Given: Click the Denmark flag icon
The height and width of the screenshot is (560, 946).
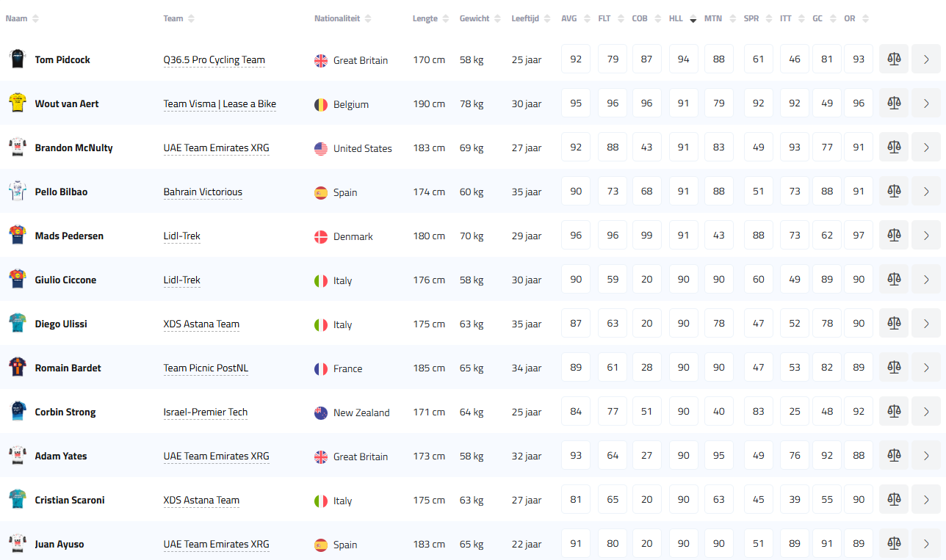Looking at the screenshot, I should [x=321, y=236].
